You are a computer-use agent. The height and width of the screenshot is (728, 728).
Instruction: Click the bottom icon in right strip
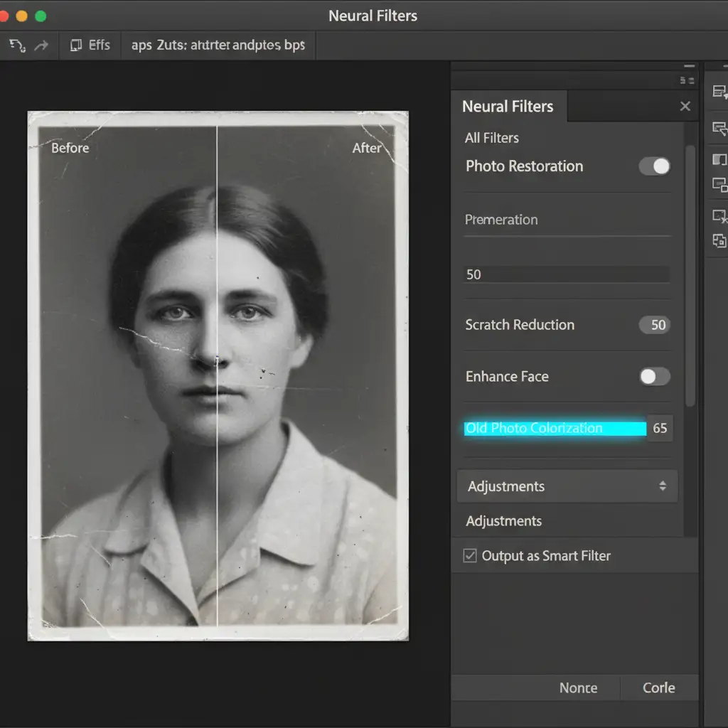click(x=719, y=241)
